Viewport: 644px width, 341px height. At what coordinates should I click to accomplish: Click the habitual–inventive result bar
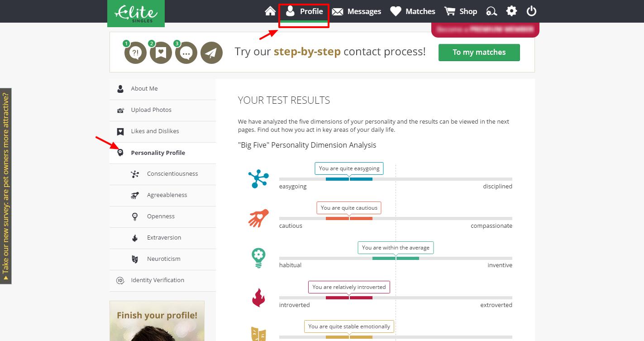click(x=396, y=258)
